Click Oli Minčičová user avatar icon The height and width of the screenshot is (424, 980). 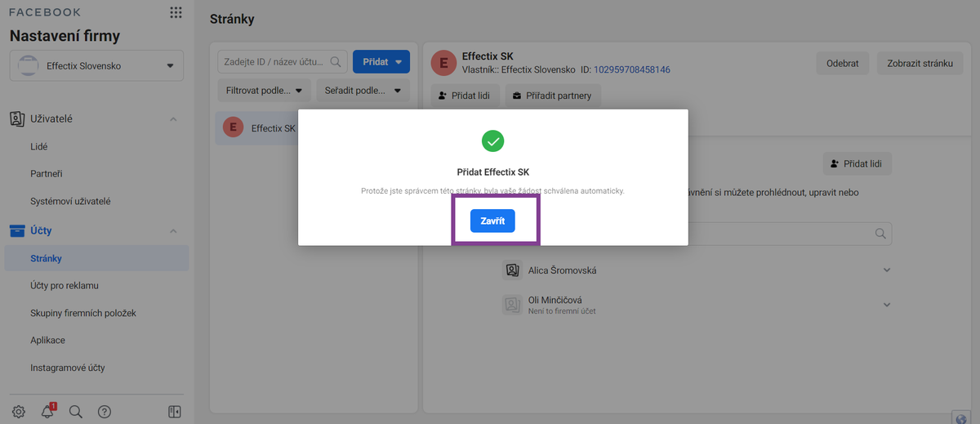(512, 305)
